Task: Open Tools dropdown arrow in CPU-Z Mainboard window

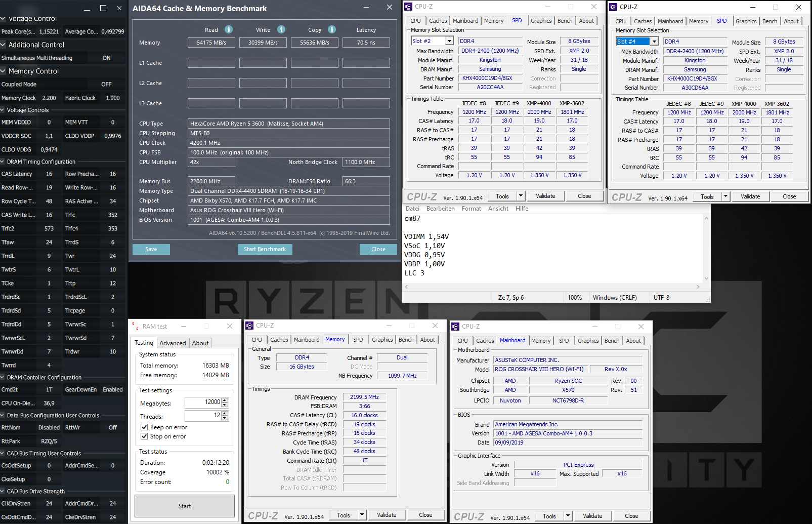Action: coord(568,516)
